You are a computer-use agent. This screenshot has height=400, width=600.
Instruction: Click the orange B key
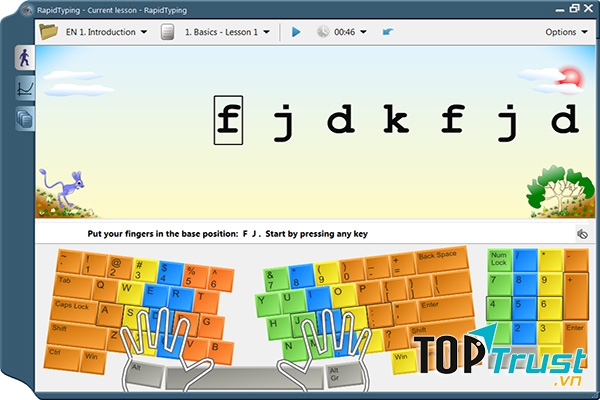[x=220, y=351]
